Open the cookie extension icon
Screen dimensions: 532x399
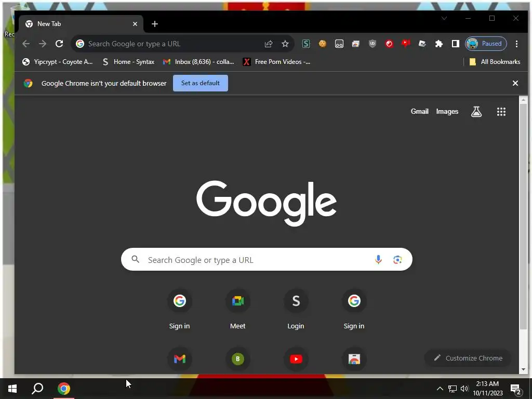pos(322,44)
